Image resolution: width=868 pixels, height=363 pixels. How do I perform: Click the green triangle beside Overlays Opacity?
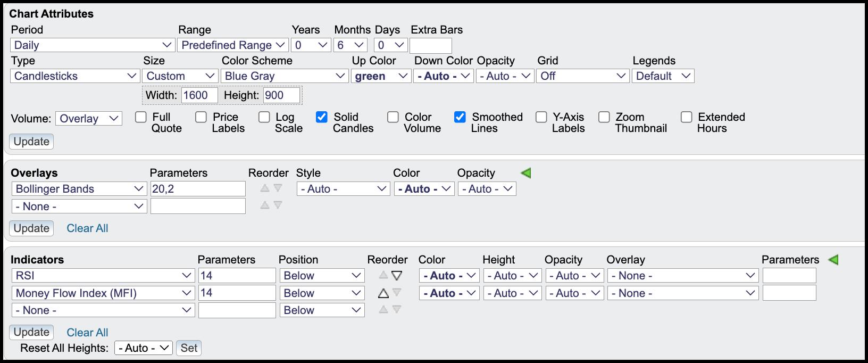[x=525, y=173]
